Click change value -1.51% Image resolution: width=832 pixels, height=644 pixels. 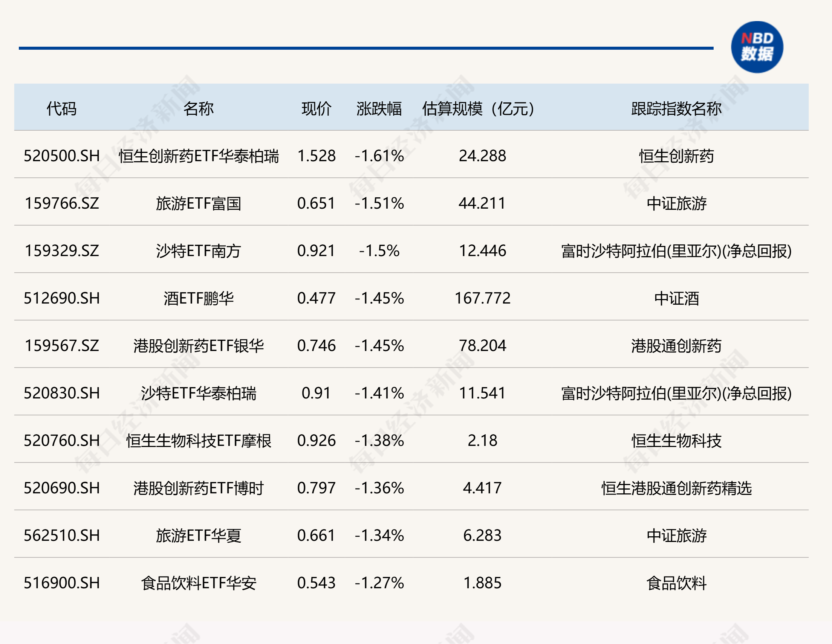(x=379, y=203)
